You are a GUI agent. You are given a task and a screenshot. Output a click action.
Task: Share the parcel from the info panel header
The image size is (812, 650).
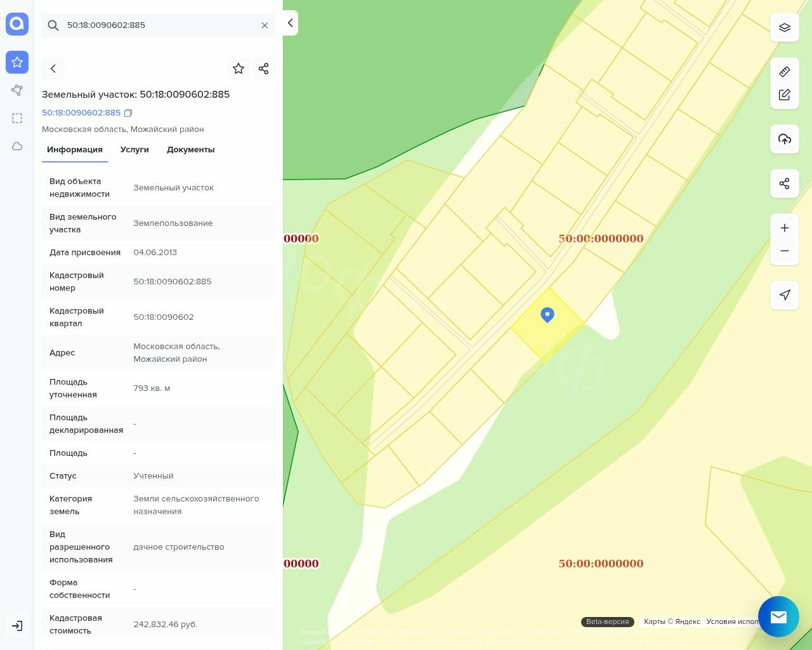264,69
